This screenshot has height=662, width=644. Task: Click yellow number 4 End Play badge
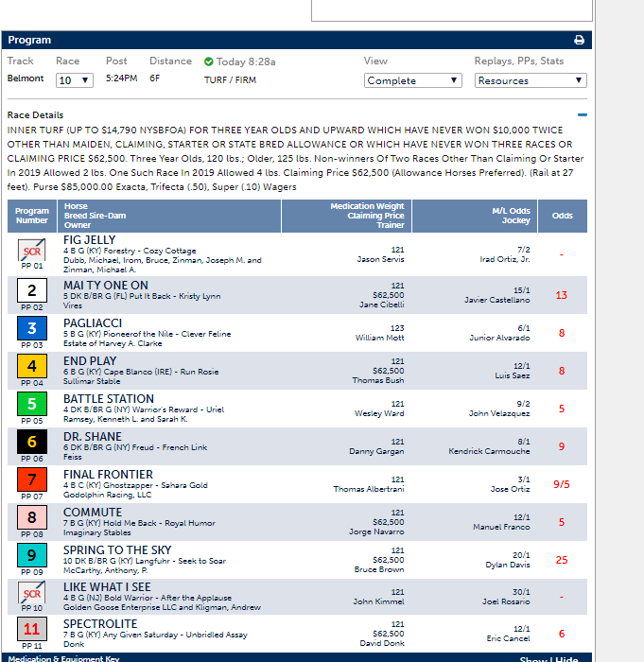32,366
